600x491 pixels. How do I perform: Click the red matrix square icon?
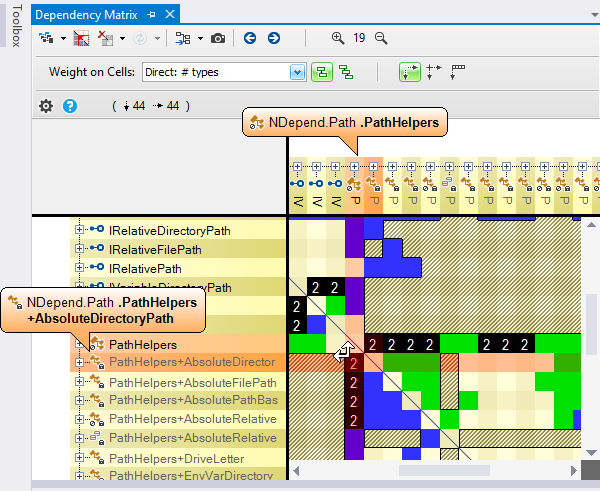81,38
